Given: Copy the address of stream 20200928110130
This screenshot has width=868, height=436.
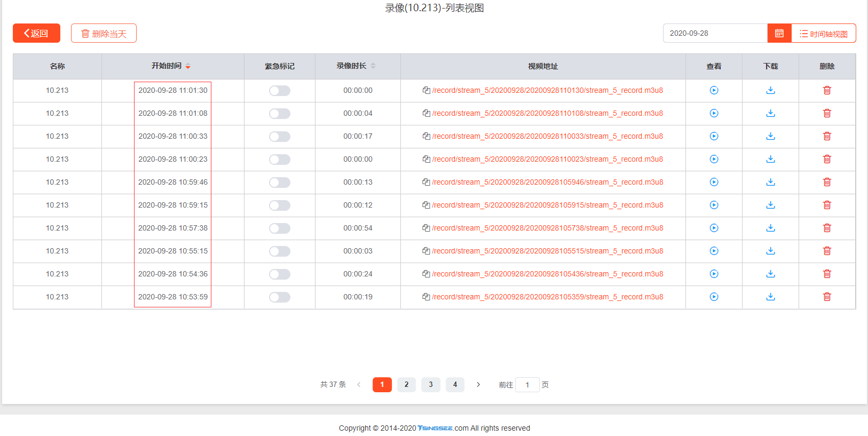Looking at the screenshot, I should (426, 90).
